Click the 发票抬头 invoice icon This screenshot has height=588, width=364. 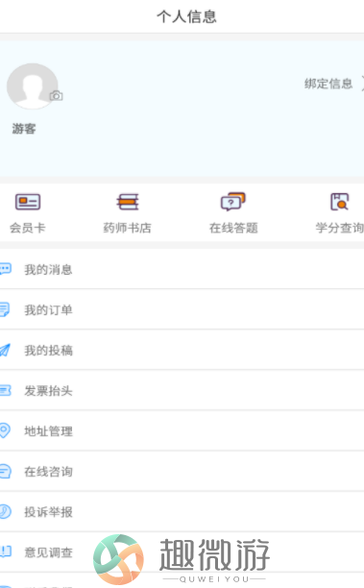click(5, 391)
